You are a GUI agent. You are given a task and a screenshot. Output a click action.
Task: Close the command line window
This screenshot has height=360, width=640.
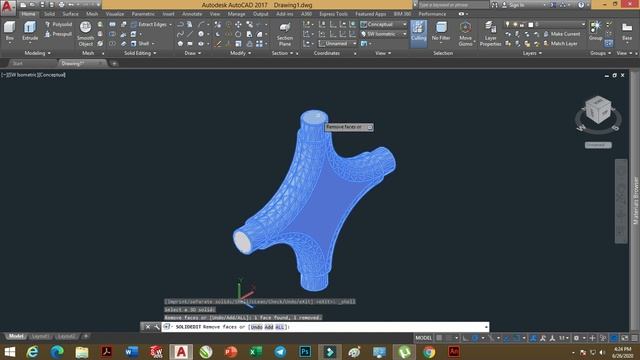tap(148, 327)
